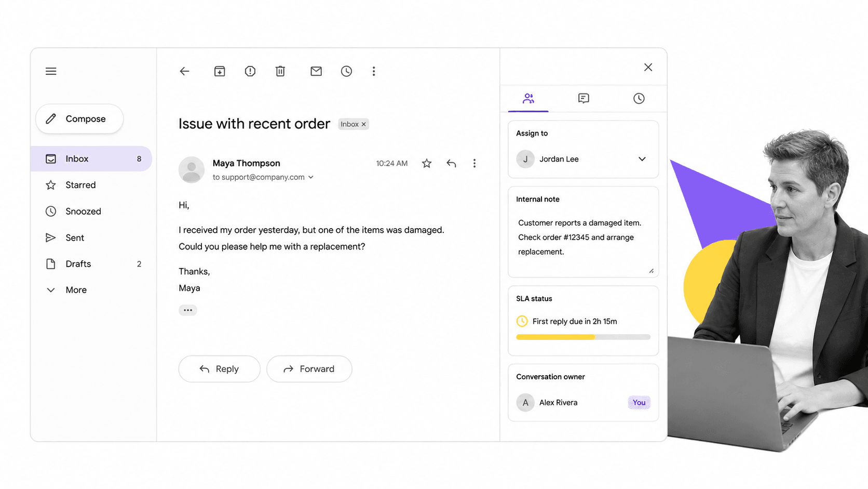
Task: Delete the email with trash icon
Action: (x=280, y=71)
